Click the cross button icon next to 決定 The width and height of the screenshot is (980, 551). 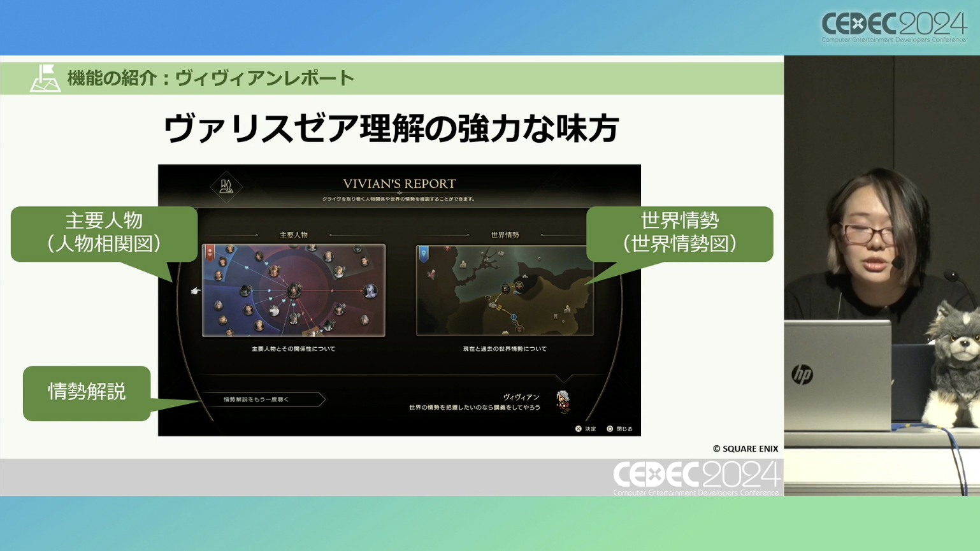[579, 429]
